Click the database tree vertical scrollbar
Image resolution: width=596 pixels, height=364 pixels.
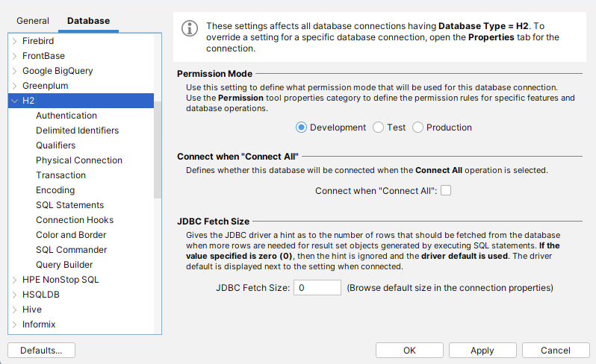tap(158, 149)
